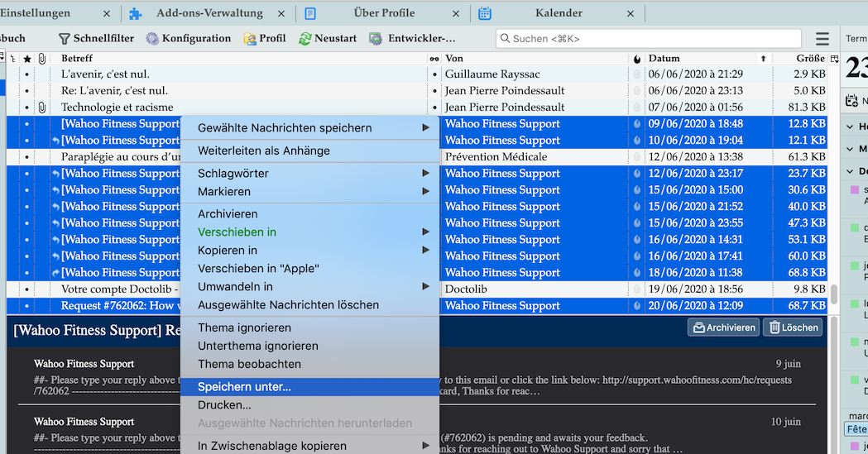The image size is (868, 454).
Task: Expand the Markieren submenu arrow
Action: point(425,191)
